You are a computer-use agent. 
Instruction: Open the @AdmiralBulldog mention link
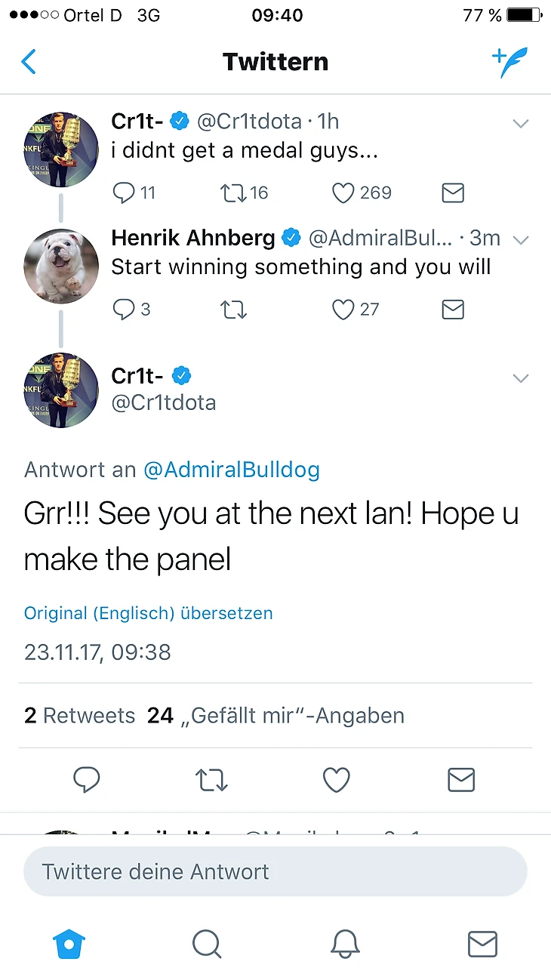coord(232,470)
